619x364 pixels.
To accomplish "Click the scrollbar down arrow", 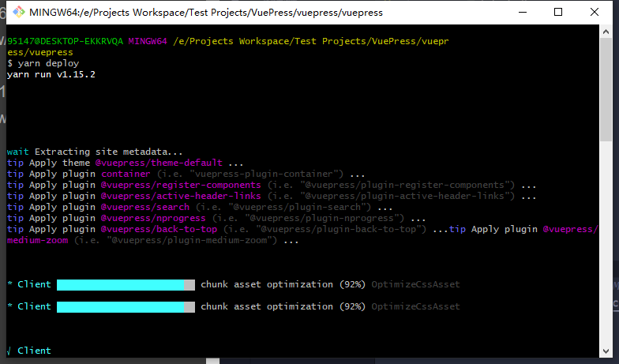I will click(x=606, y=351).
